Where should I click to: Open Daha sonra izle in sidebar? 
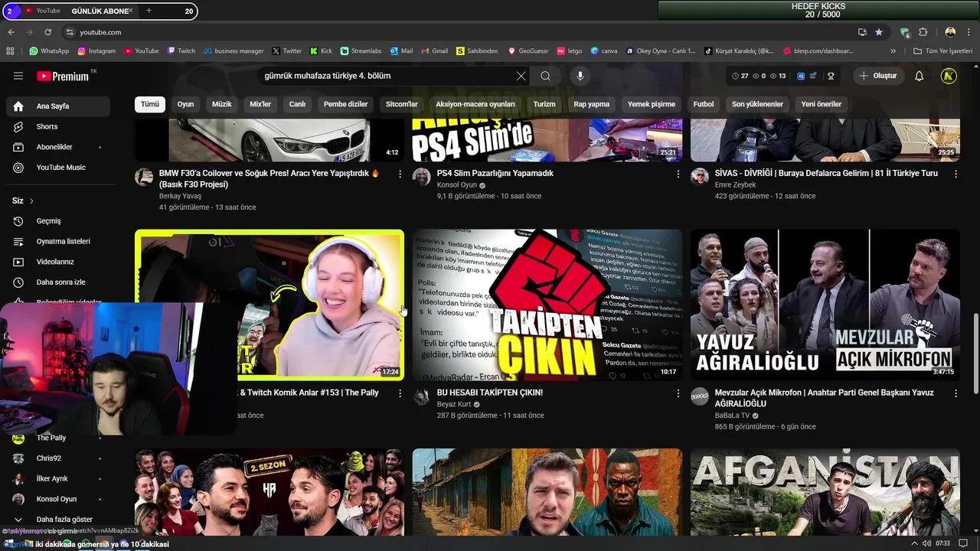pos(57,282)
